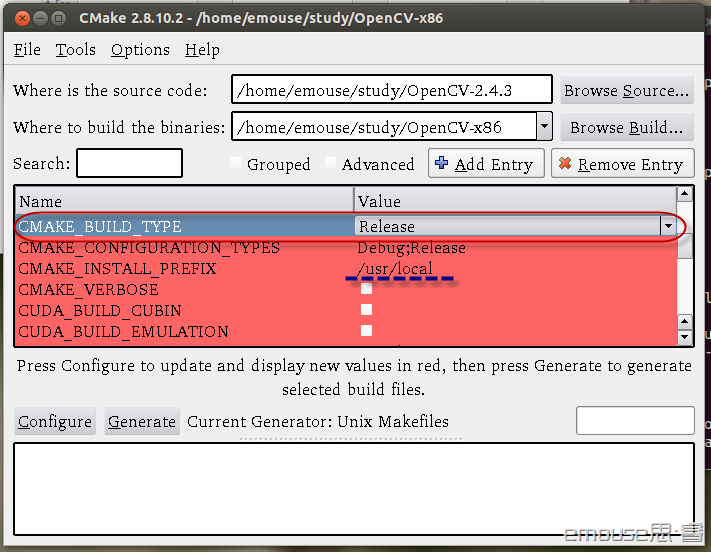
Task: Toggle the CUDA_BUILD_EMULATION checkbox
Action: (366, 331)
